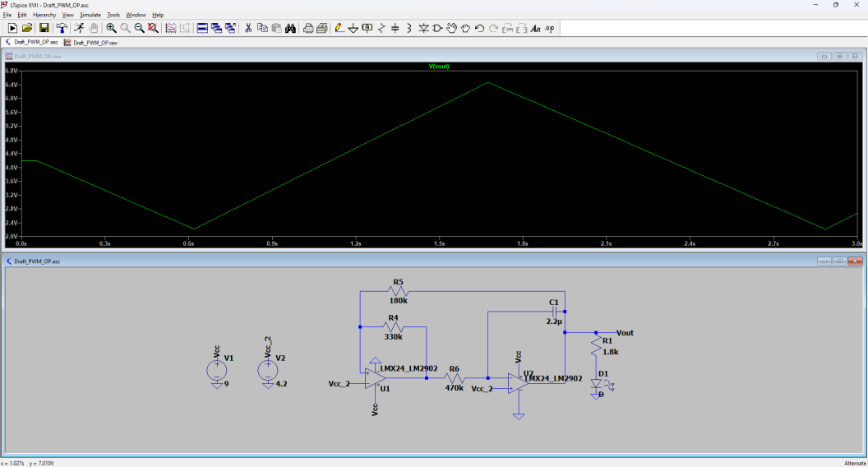Click the Draw Wire pencil tool
This screenshot has width=868, height=467.
(x=339, y=28)
